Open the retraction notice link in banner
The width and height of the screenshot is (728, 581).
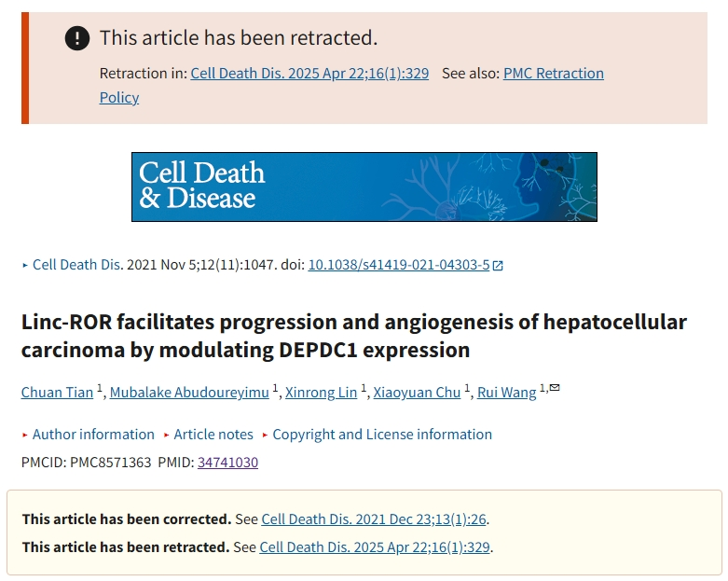tap(309, 74)
